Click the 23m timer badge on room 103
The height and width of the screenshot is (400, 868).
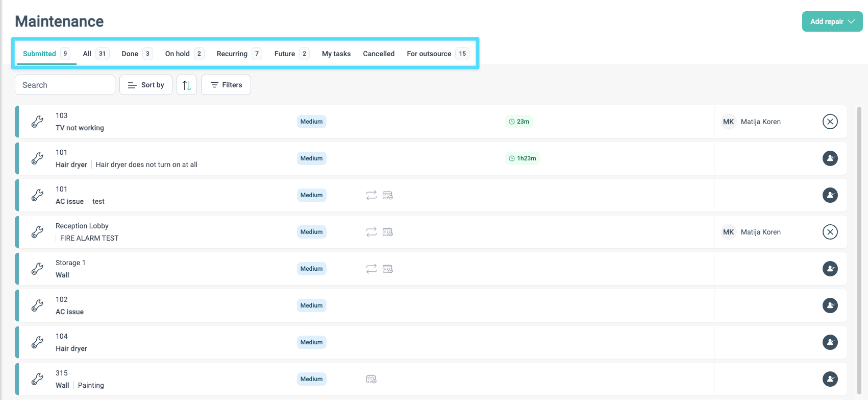pos(519,122)
